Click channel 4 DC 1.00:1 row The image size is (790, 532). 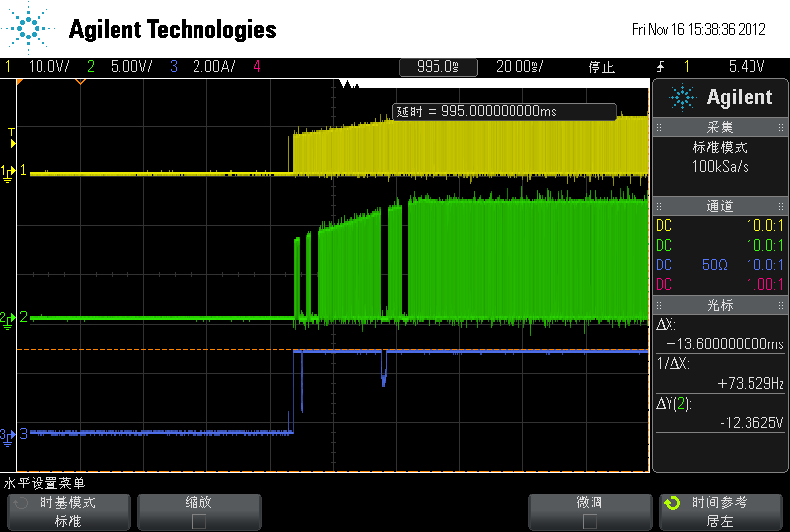pyautogui.click(x=720, y=284)
